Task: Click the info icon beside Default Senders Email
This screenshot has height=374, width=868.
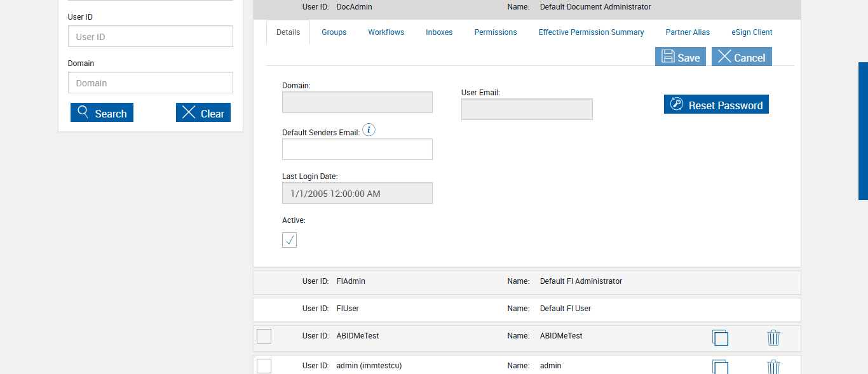Action: (369, 130)
